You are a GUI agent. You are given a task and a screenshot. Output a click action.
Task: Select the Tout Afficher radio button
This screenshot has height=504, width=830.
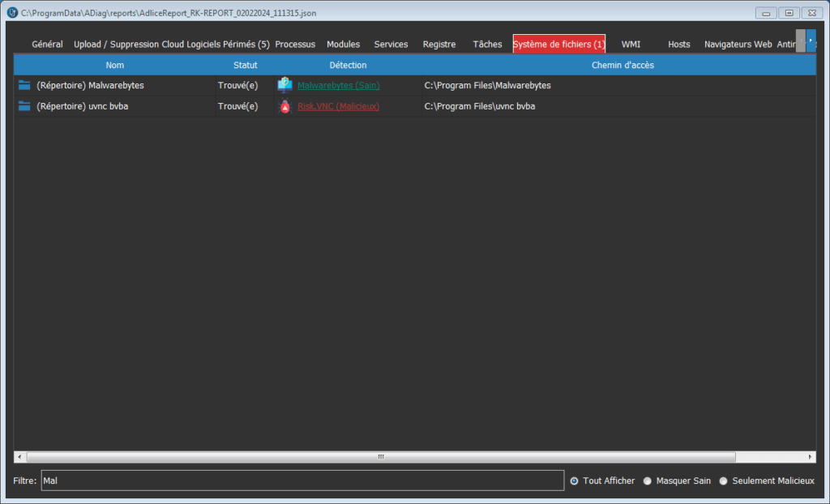tap(575, 481)
